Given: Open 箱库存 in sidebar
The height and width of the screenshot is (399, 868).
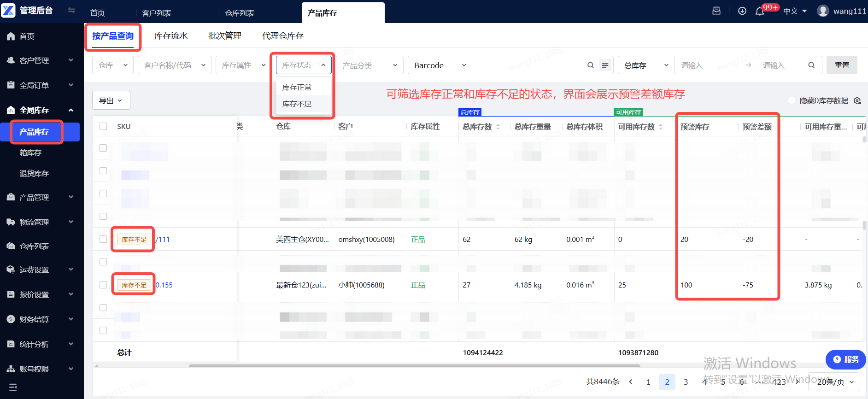Looking at the screenshot, I should [x=30, y=153].
